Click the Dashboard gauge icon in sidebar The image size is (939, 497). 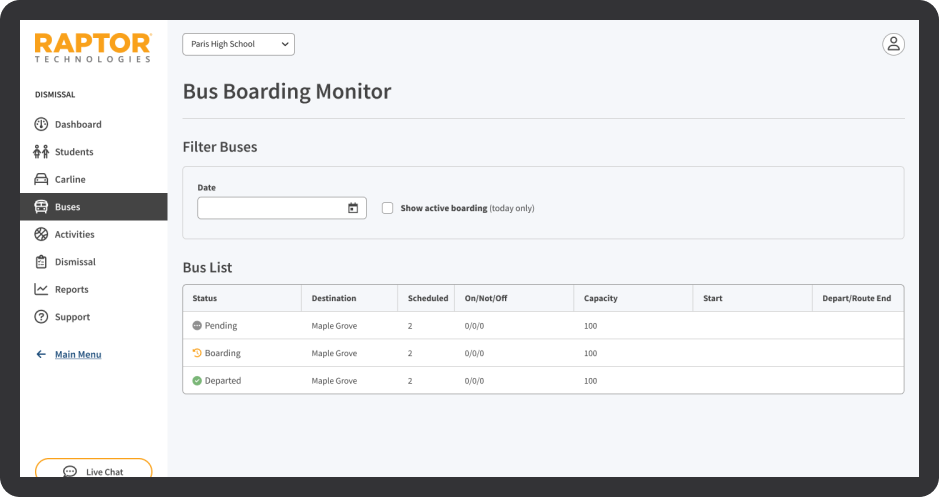[x=41, y=125]
